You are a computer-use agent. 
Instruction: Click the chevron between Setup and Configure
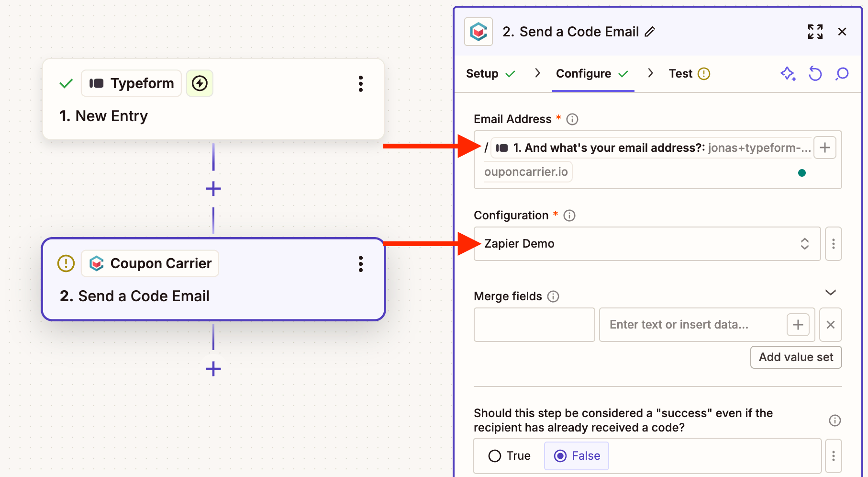[537, 73]
